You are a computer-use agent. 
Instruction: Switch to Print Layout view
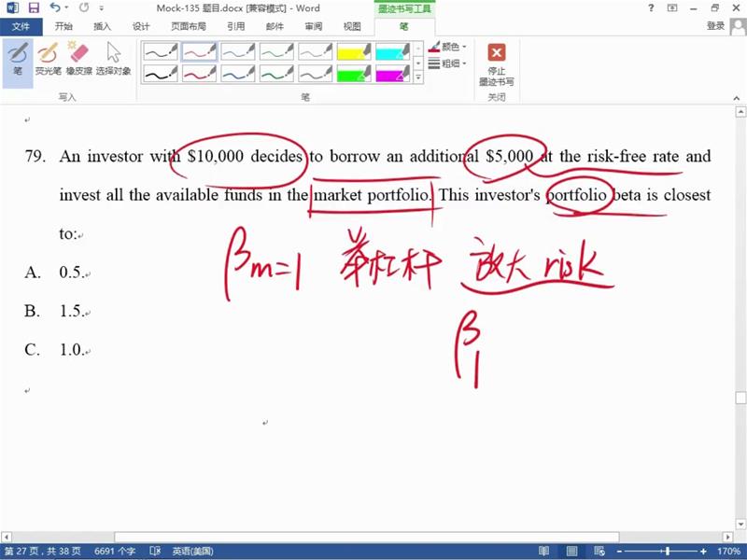point(571,552)
